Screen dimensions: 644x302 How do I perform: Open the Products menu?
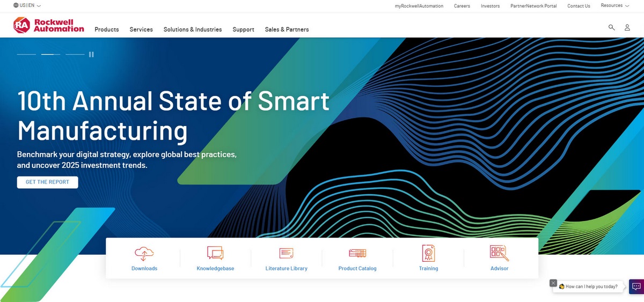107,30
